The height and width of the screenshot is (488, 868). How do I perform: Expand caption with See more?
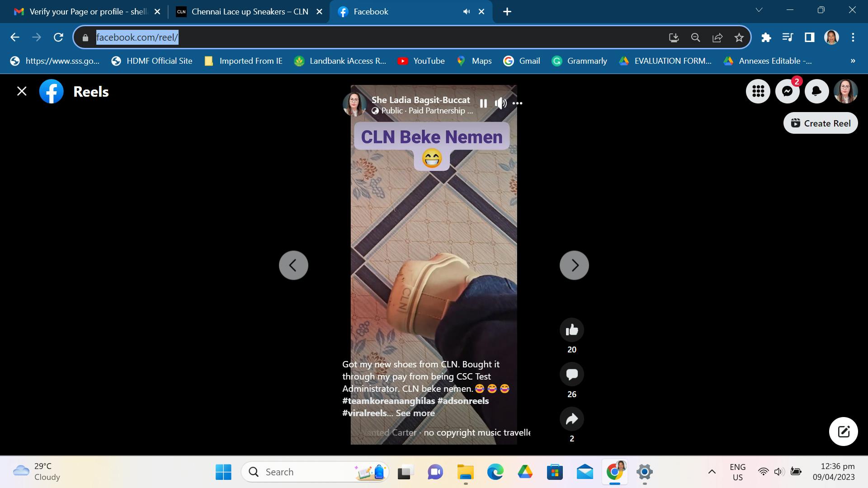point(415,413)
